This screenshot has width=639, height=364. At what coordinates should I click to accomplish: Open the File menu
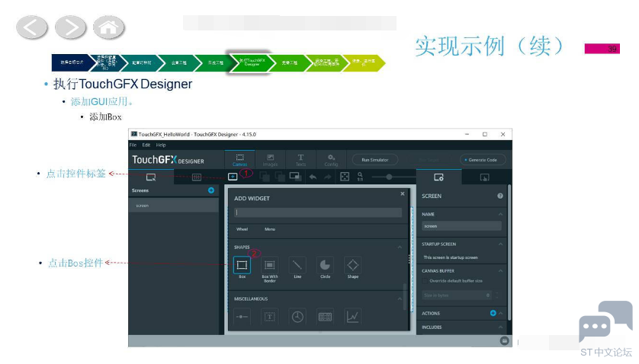pos(133,145)
